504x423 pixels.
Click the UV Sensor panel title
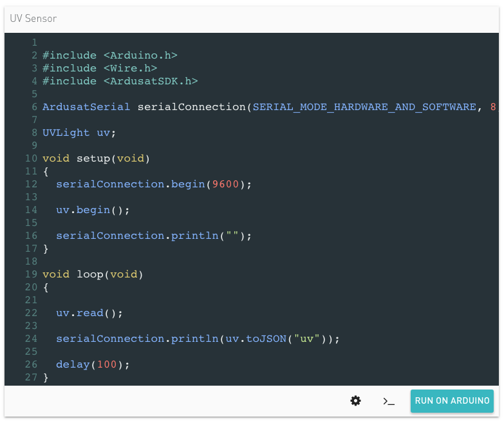33,19
